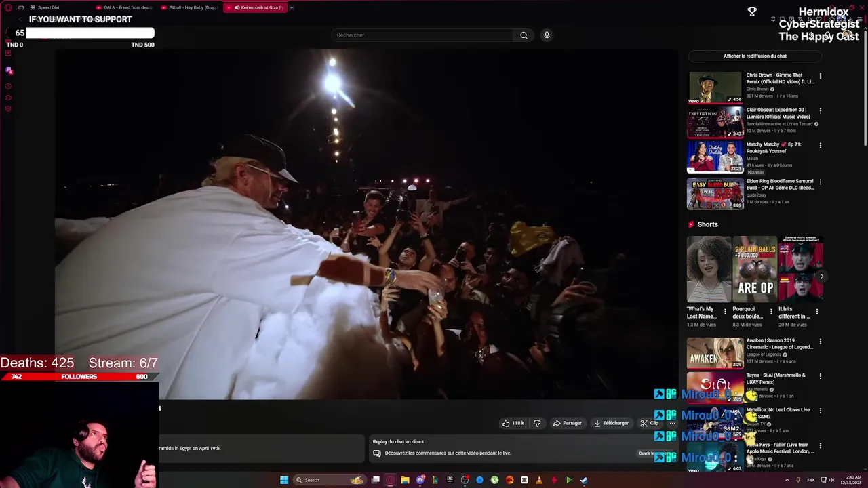
Task: Open VLC media player from the taskbar
Action: click(539, 480)
